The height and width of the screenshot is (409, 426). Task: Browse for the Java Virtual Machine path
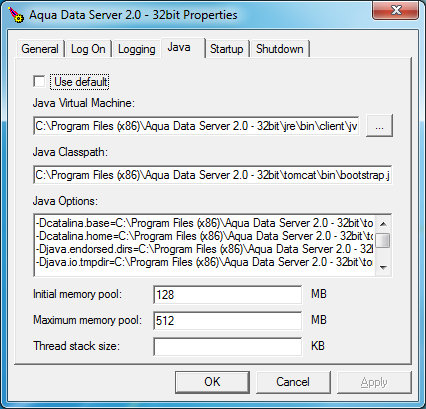click(379, 126)
